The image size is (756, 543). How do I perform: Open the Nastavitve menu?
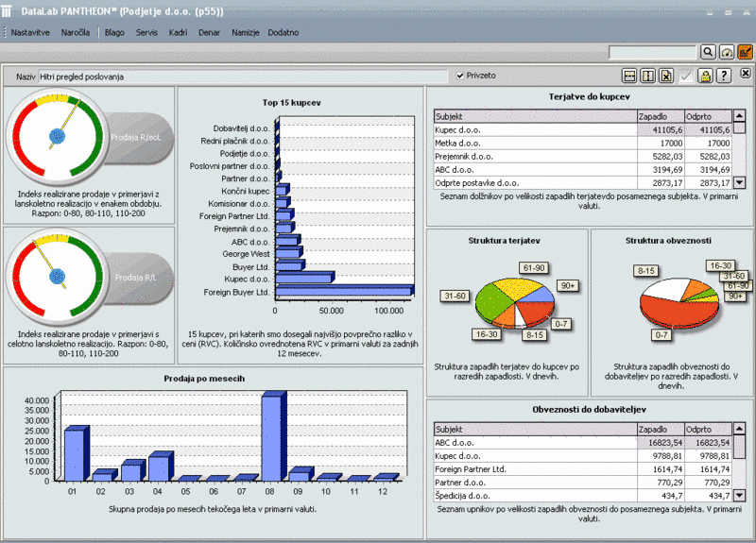31,32
